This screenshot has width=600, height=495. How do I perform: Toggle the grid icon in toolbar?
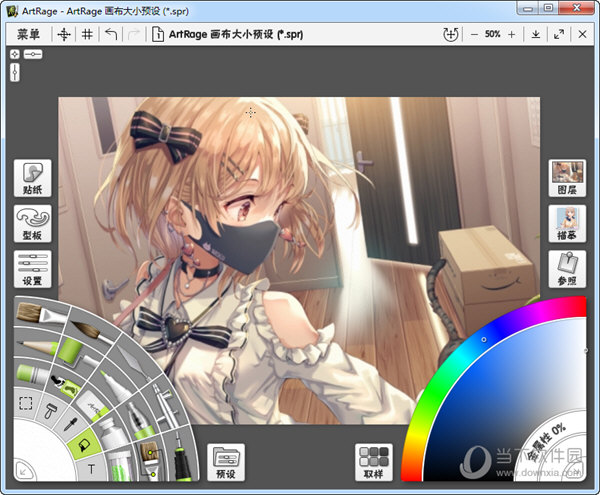coord(87,34)
